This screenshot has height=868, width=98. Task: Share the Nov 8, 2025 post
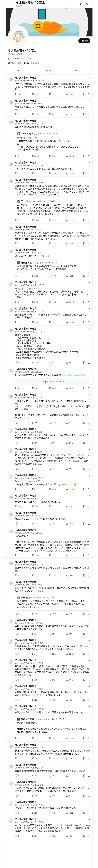(89, 276)
